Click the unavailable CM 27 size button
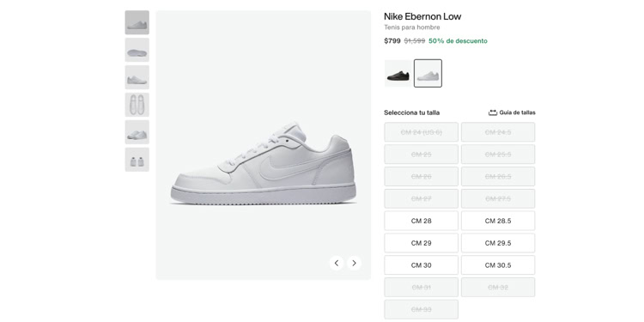 (x=421, y=199)
